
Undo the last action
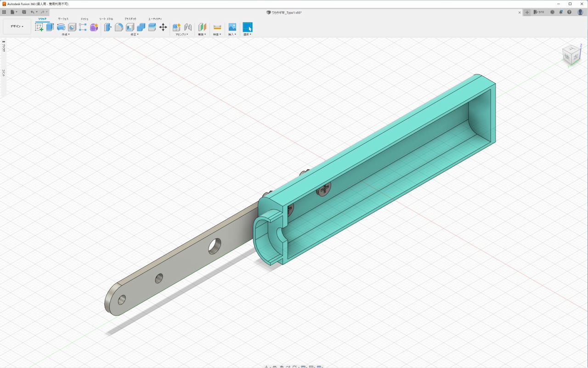pyautogui.click(x=33, y=12)
